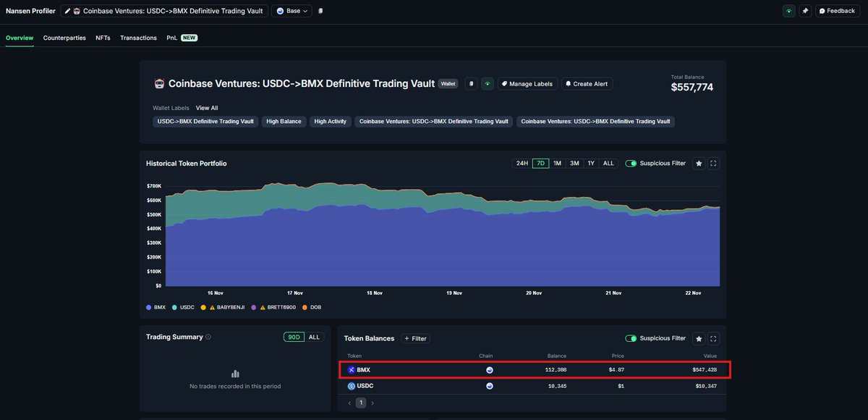Image resolution: width=868 pixels, height=420 pixels.
Task: Toggle USDC series in the chart legend
Action: [183, 307]
